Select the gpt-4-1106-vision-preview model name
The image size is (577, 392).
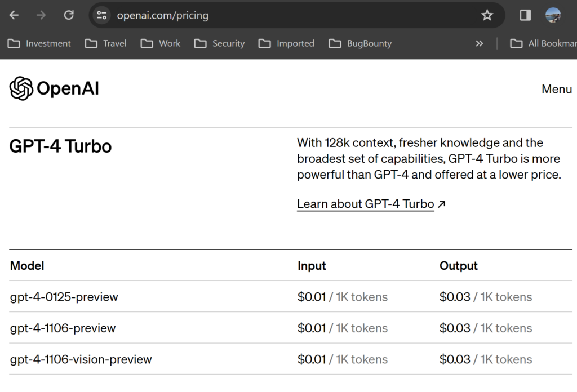(81, 359)
